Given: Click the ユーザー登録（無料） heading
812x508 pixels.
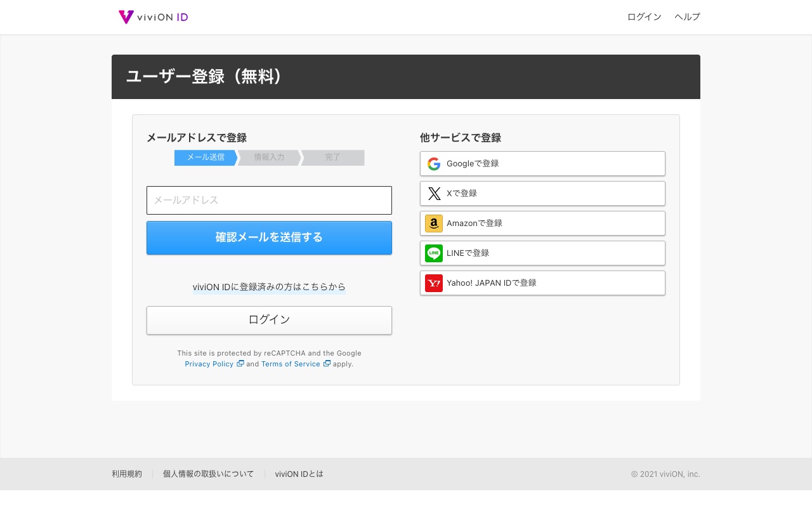Looking at the screenshot, I should click(204, 77).
